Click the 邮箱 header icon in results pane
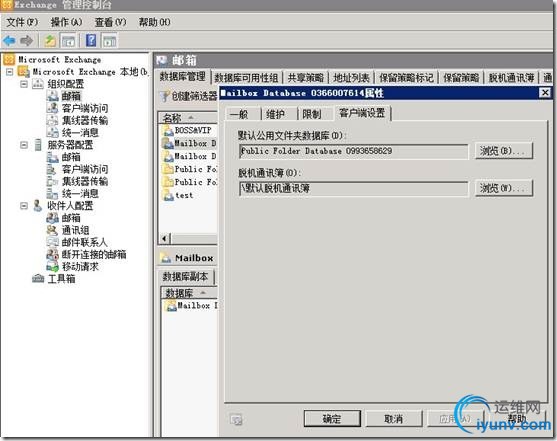The width and height of the screenshot is (557, 441). click(162, 60)
